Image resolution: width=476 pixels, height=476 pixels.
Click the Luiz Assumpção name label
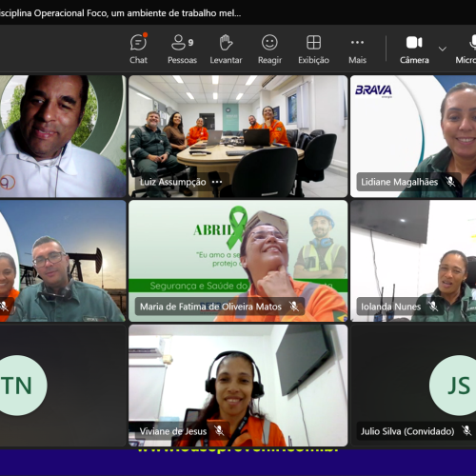(x=173, y=182)
